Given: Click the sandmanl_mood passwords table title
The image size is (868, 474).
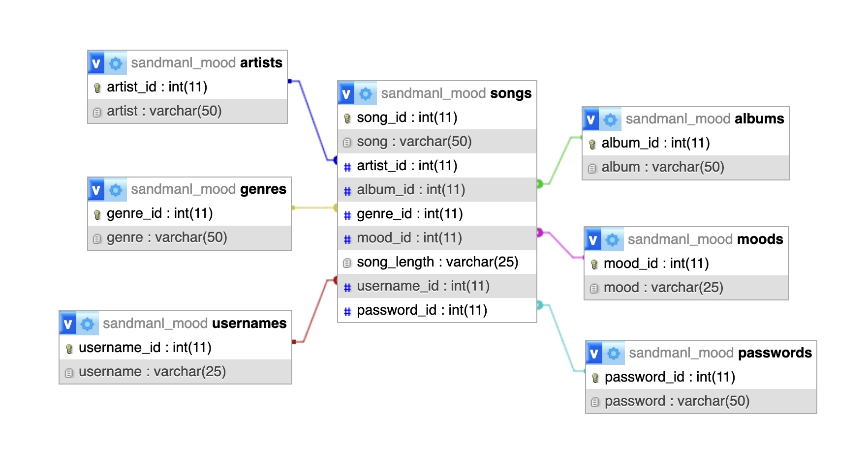Looking at the screenshot, I should pos(720,353).
